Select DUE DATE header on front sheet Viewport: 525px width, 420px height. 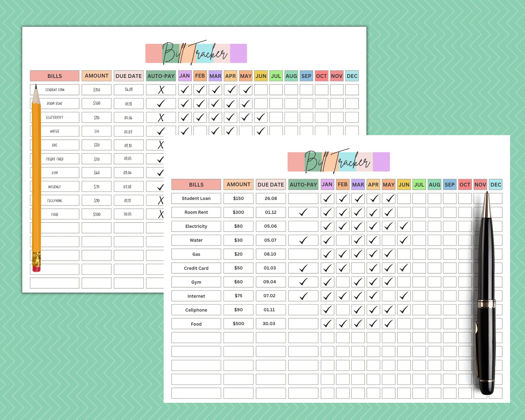[271, 185]
